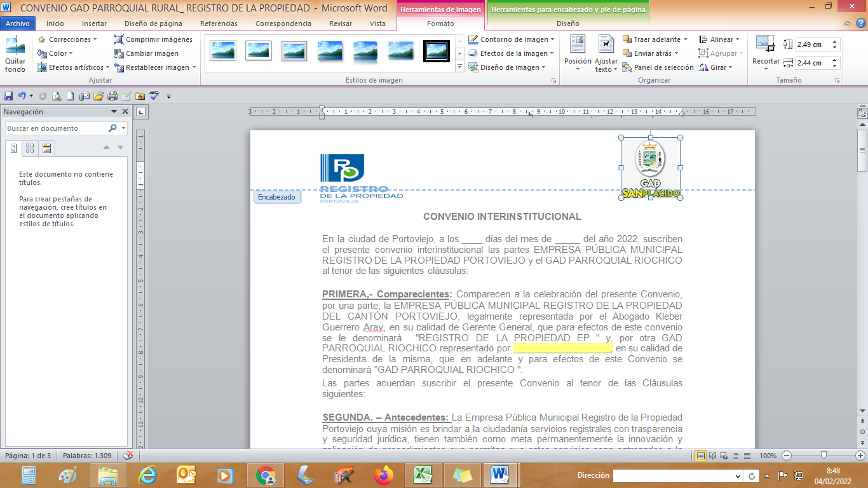868x488 pixels.
Task: Click the Buscar en documento search field
Action: click(56, 128)
